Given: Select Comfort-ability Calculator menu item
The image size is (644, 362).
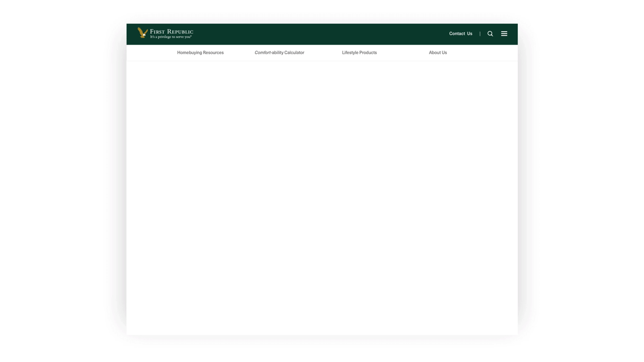Looking at the screenshot, I should coord(280,53).
